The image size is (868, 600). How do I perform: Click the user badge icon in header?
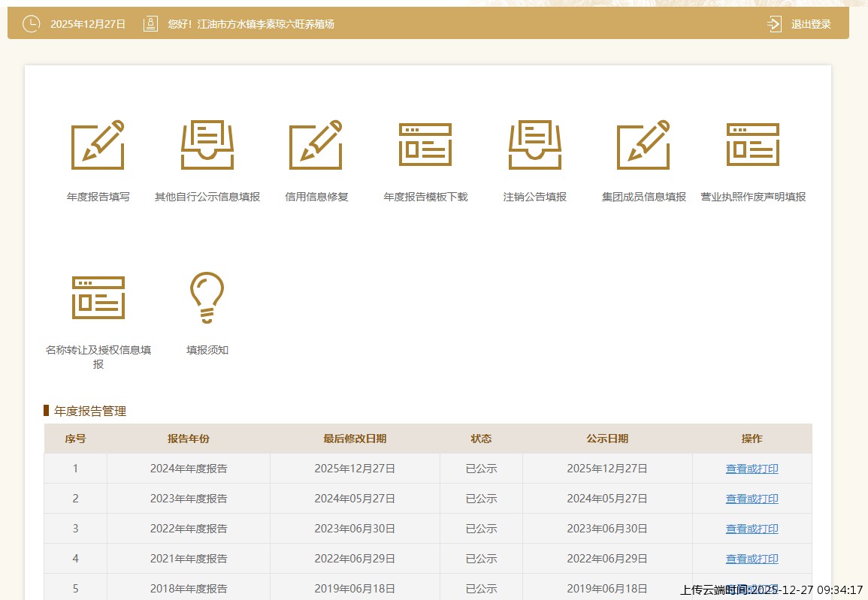click(150, 24)
